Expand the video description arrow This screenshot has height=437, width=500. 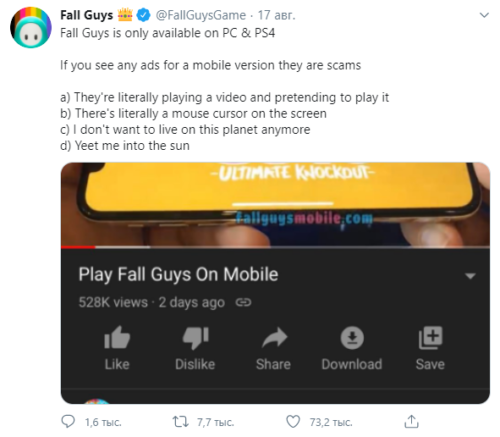470,276
